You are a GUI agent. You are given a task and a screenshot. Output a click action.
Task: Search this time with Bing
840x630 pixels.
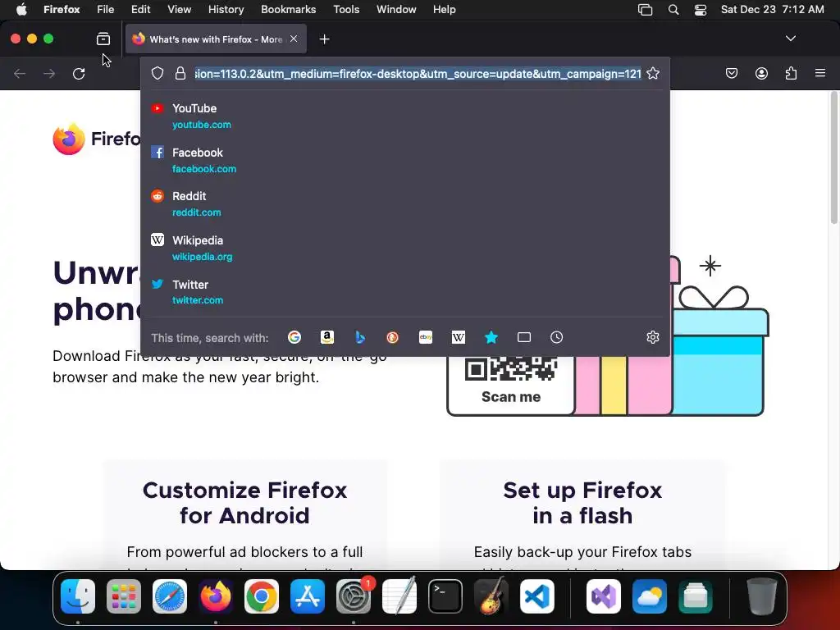pos(360,337)
